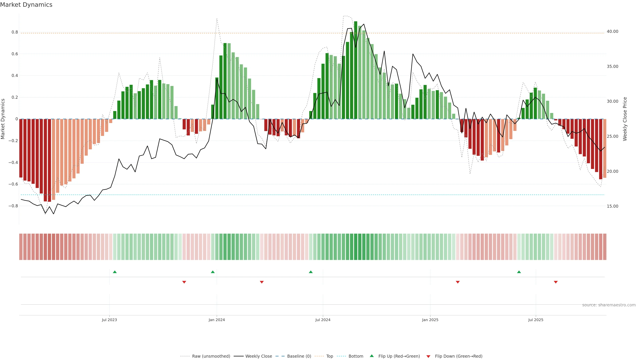Image resolution: width=644 pixels, height=362 pixels.
Task: Click the Weekly Close Price axis title
Action: (625, 119)
